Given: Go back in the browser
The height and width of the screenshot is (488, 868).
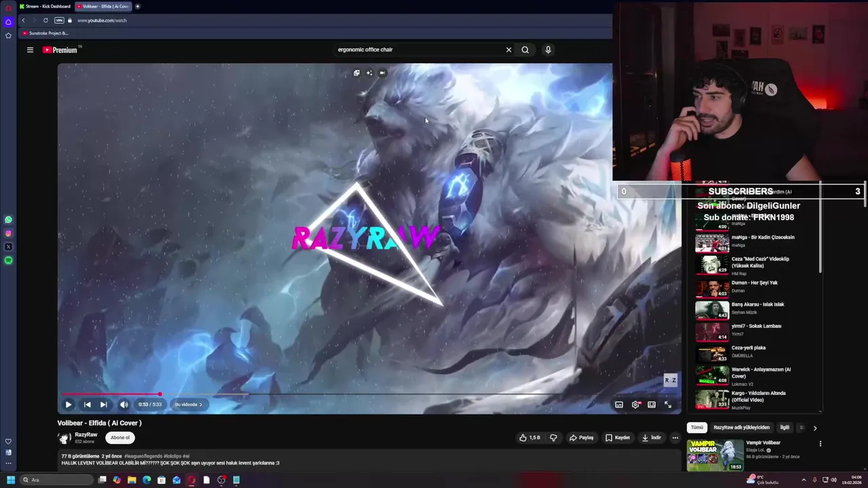Looking at the screenshot, I should (x=23, y=20).
